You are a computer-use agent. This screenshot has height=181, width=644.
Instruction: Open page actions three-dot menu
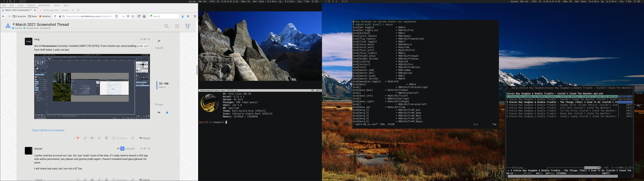point(123,16)
